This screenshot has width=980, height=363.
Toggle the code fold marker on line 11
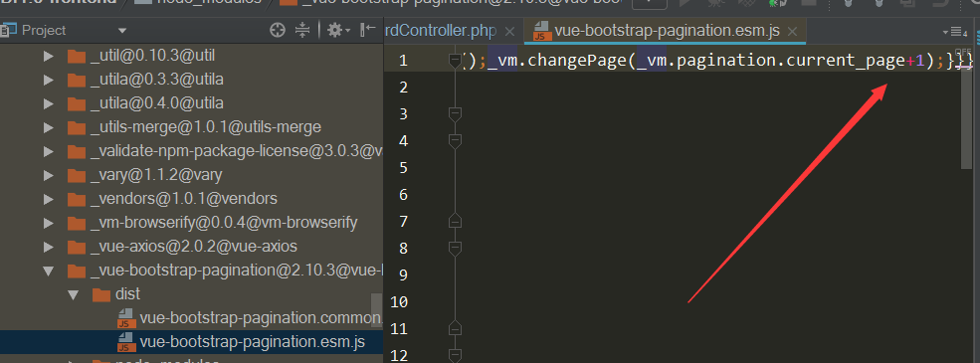pyautogui.click(x=455, y=328)
